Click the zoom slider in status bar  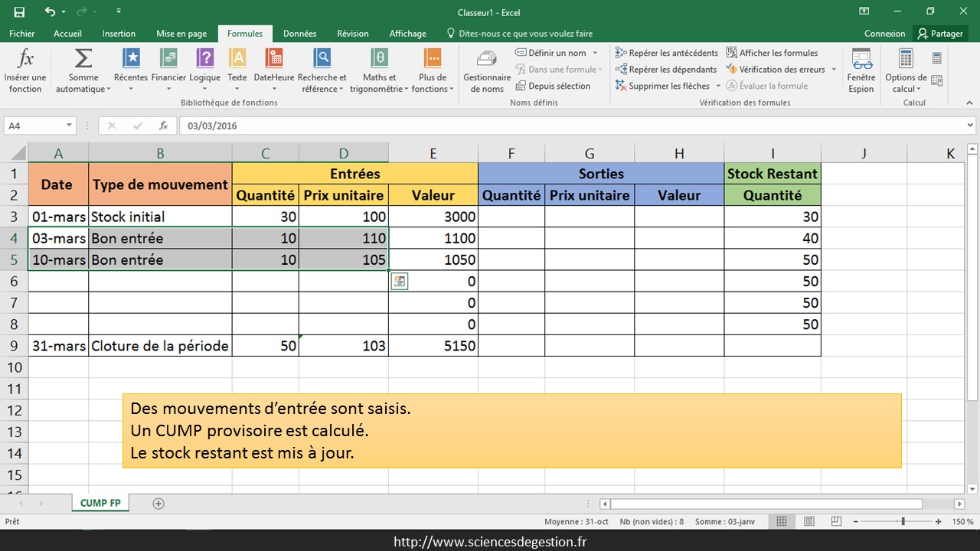tap(903, 521)
